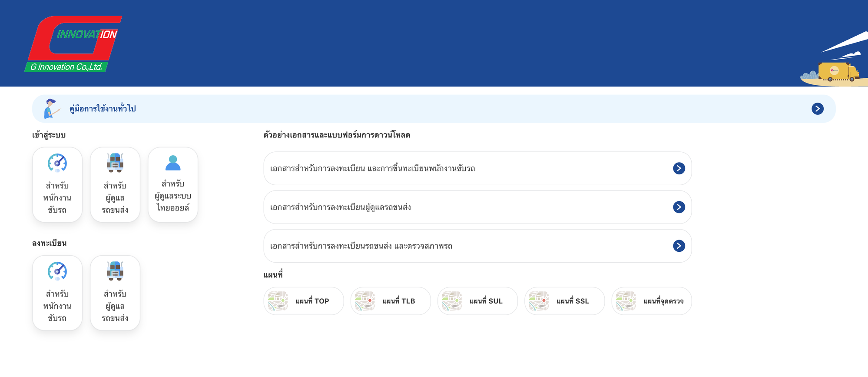
Task: Click map thumbnail icon for แผนที่ TOP
Action: pyautogui.click(x=278, y=301)
